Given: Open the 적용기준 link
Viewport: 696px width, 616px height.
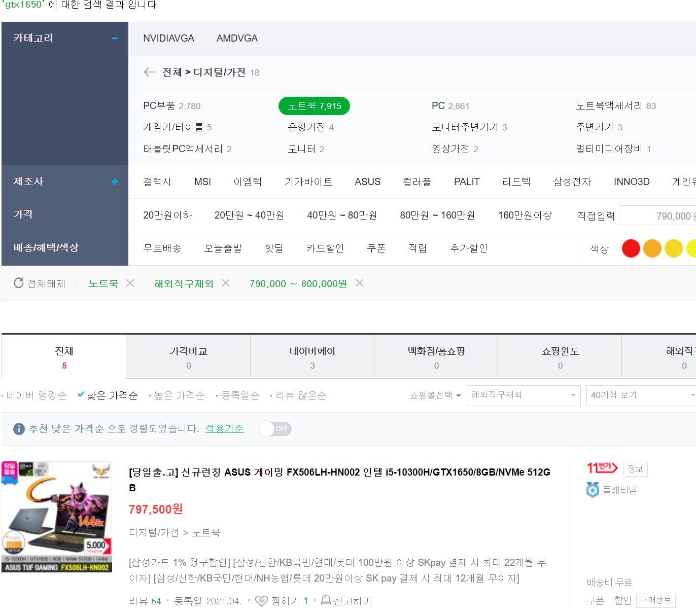Looking at the screenshot, I should [225, 429].
